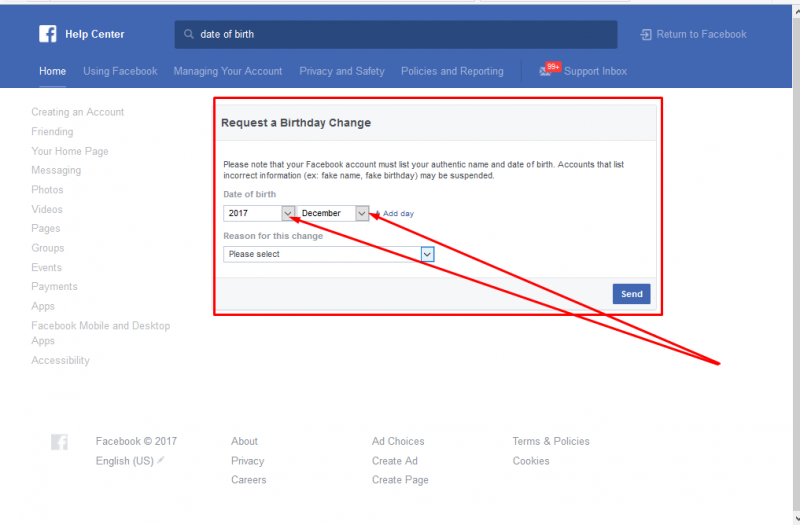Viewport: 800px width, 525px height.
Task: Click the pencil icon next to English (US)
Action: point(161,460)
